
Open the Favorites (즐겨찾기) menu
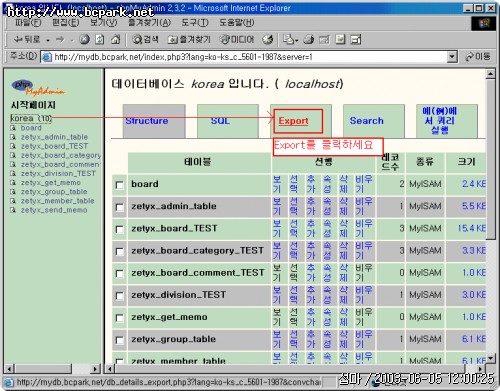click(149, 23)
